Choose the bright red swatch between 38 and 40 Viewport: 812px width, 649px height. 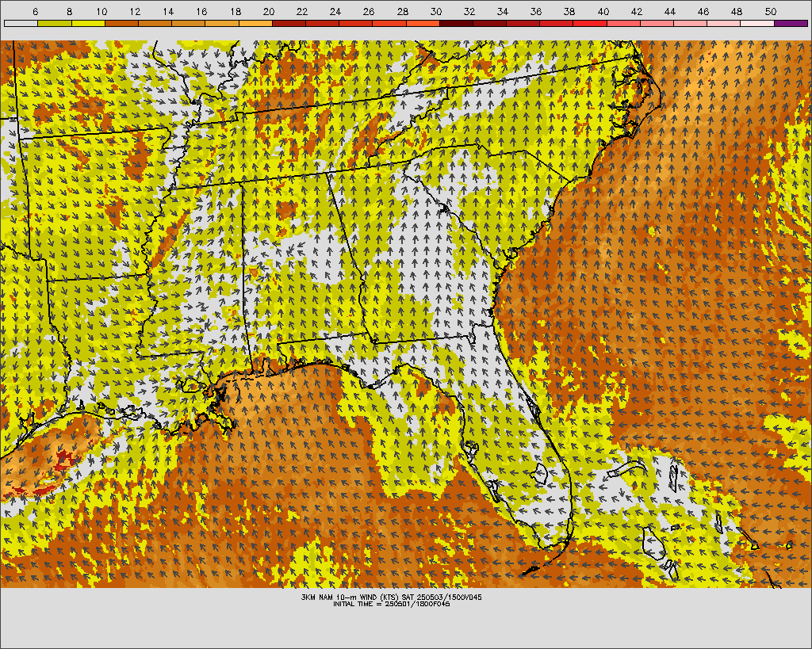click(590, 23)
